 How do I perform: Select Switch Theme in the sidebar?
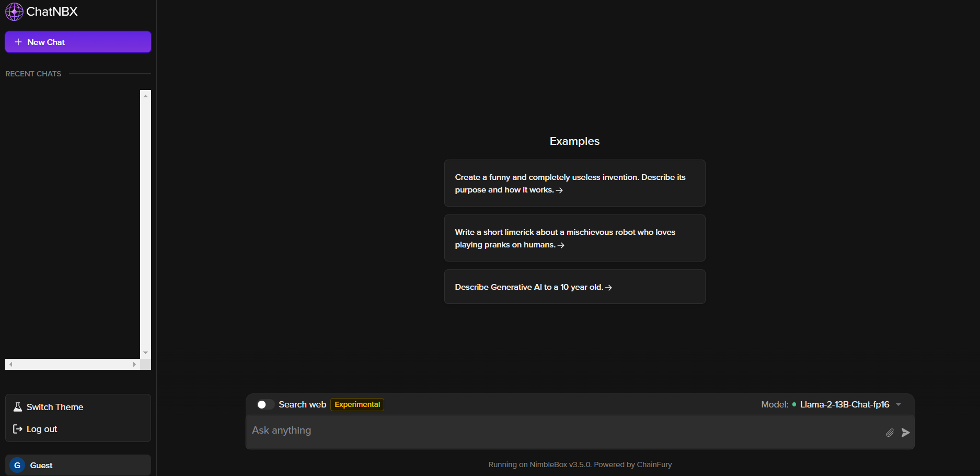55,407
